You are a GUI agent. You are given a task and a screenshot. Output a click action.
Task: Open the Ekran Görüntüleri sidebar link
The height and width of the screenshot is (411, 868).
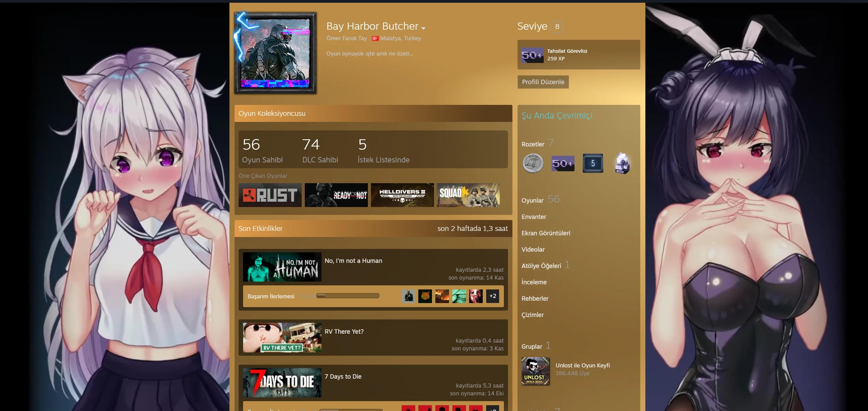point(545,233)
